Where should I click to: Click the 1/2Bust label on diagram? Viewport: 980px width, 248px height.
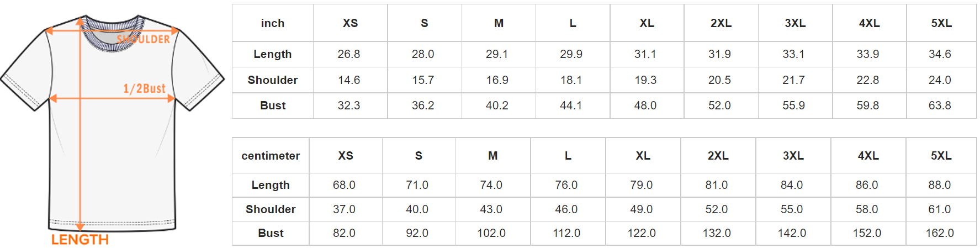[x=144, y=88]
